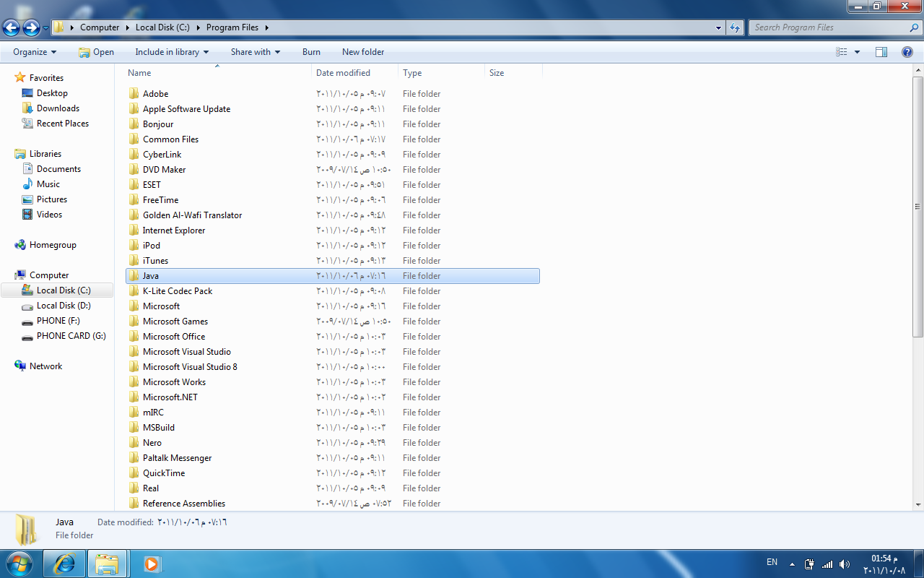Select Favorites in navigation pane

click(x=46, y=78)
